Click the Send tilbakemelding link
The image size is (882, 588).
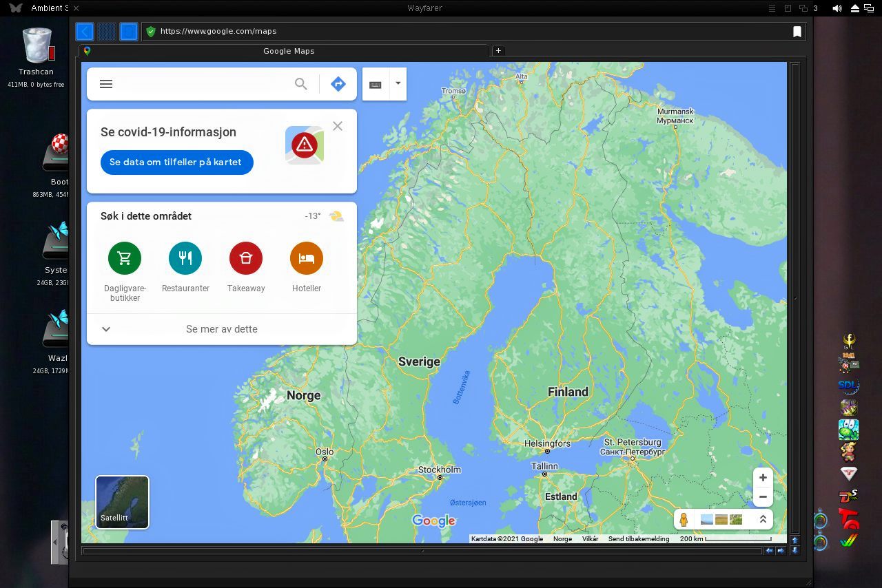pyautogui.click(x=639, y=539)
